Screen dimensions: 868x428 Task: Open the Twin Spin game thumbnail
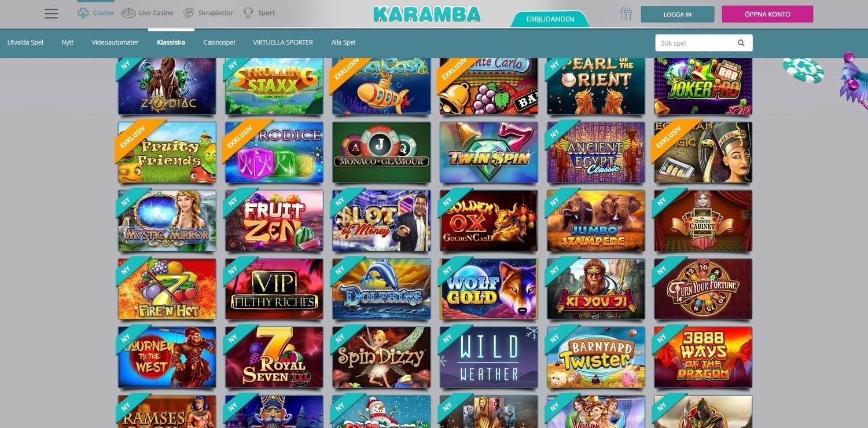[x=489, y=152]
